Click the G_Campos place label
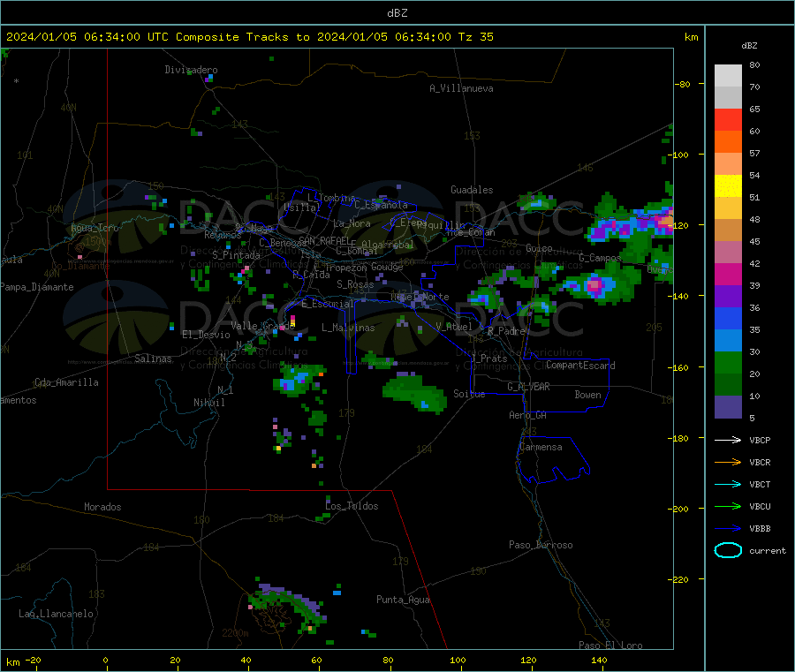The image size is (795, 672). [x=600, y=258]
